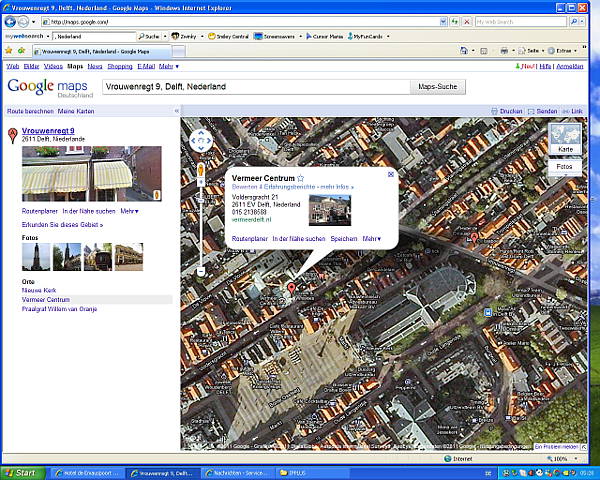Click the red Stop loading icon
This screenshot has height=480, width=600.
pyautogui.click(x=467, y=22)
